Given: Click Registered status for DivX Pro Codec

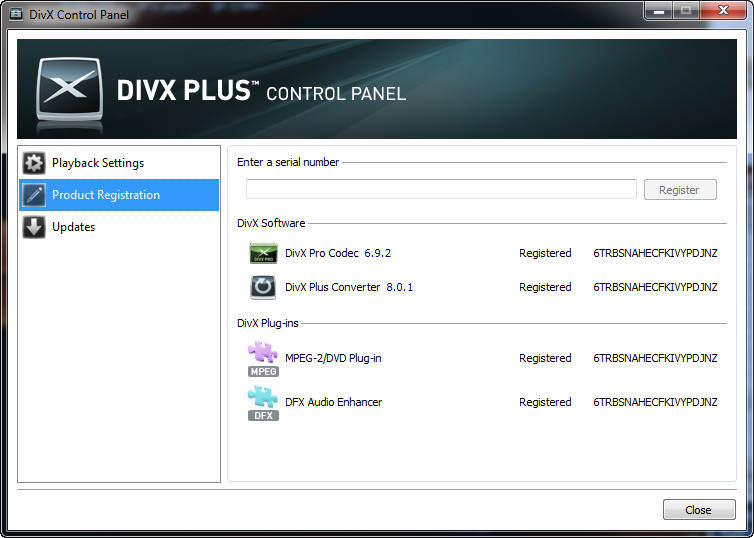Looking at the screenshot, I should pyautogui.click(x=545, y=253).
